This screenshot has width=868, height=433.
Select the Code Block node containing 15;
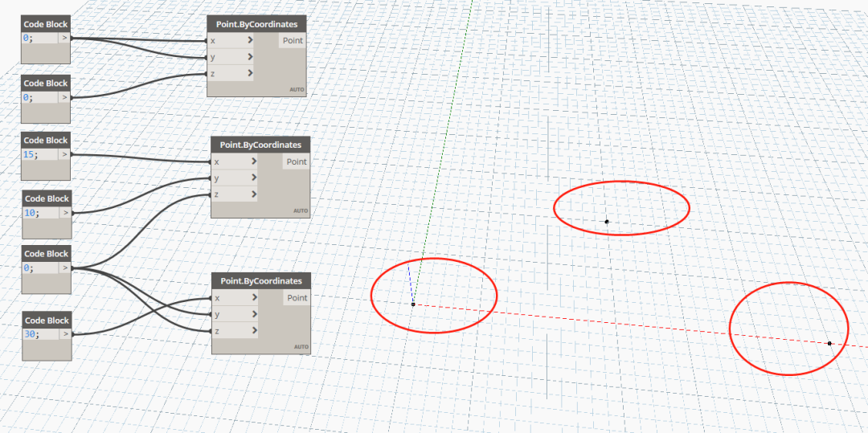[x=46, y=156]
